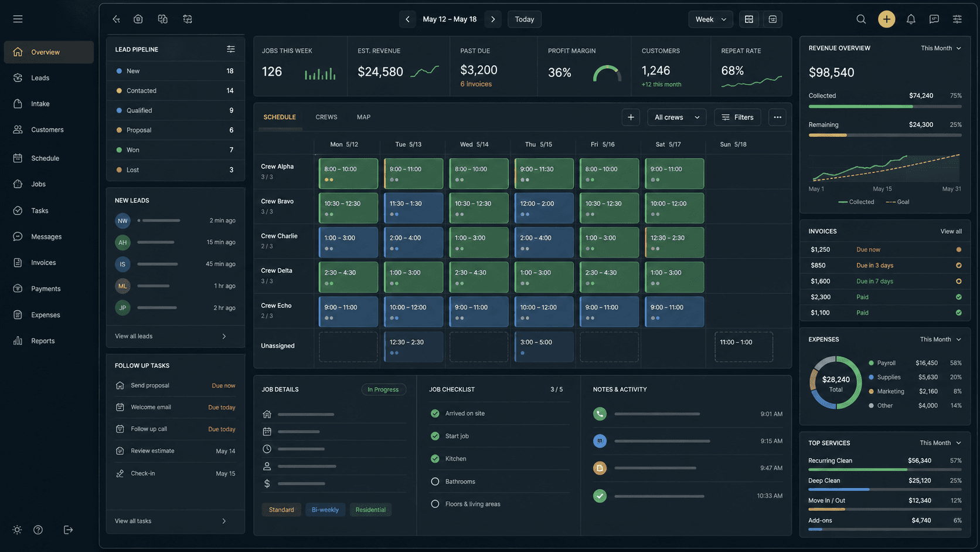Open the chat messages icon in top bar
980x552 pixels.
(934, 19)
